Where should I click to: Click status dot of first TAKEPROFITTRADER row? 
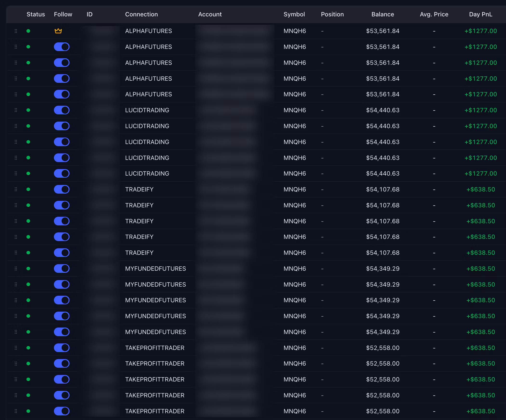point(28,348)
